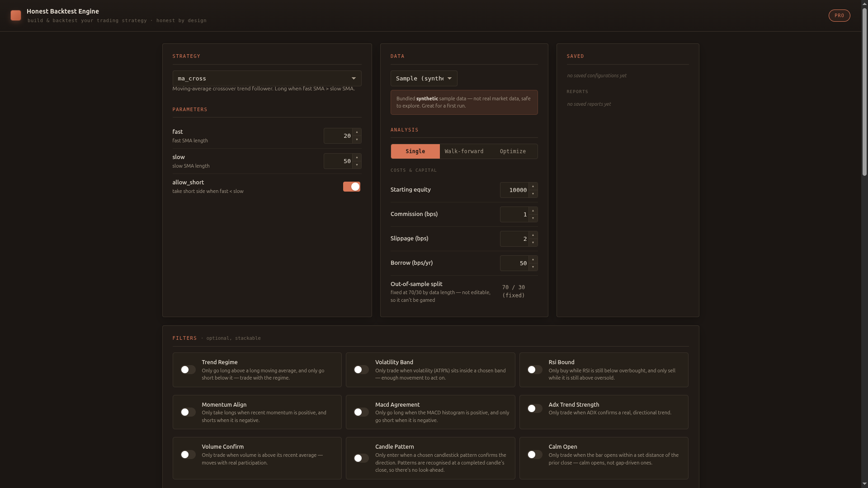Decrease Borrow bps/yr value
The image size is (868, 488).
coord(533,267)
